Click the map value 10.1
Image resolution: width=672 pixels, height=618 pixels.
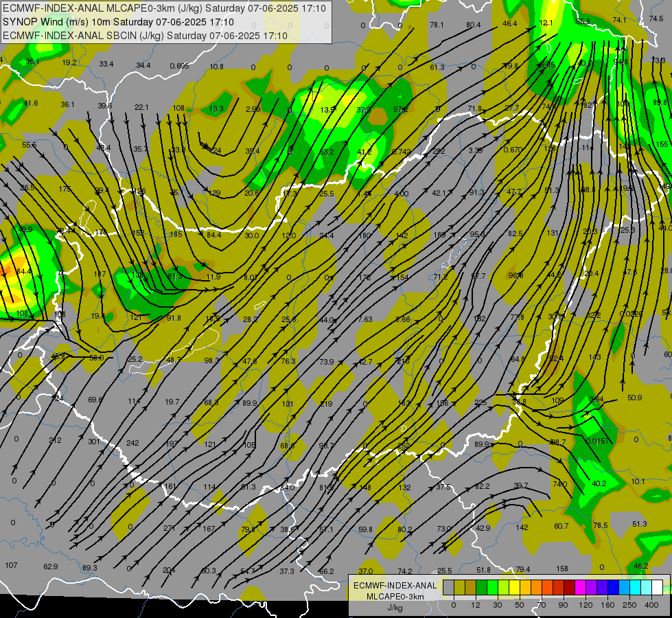pos(638,481)
